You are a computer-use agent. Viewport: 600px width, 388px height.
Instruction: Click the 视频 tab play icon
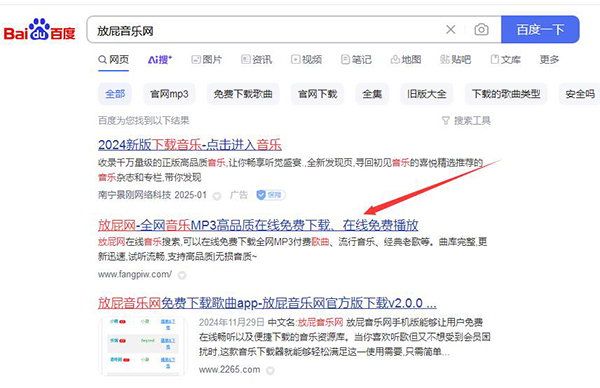coord(295,59)
